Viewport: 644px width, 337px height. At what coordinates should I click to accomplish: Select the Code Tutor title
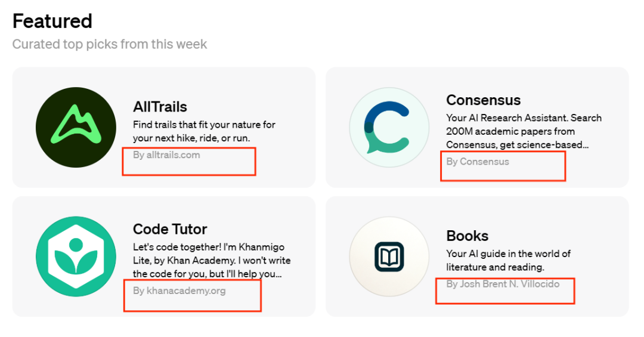point(170,229)
